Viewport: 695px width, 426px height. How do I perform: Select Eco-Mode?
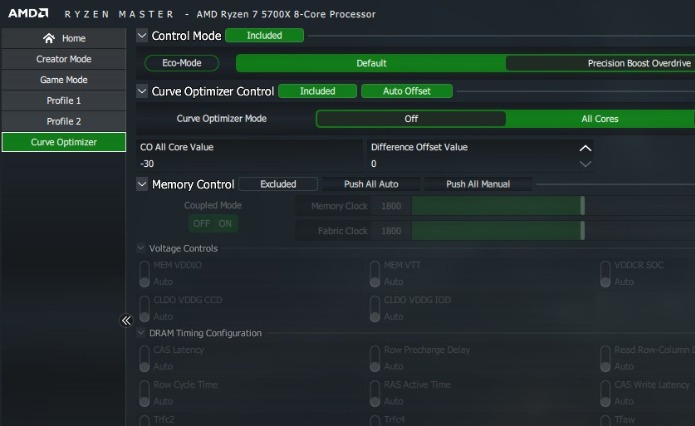182,63
